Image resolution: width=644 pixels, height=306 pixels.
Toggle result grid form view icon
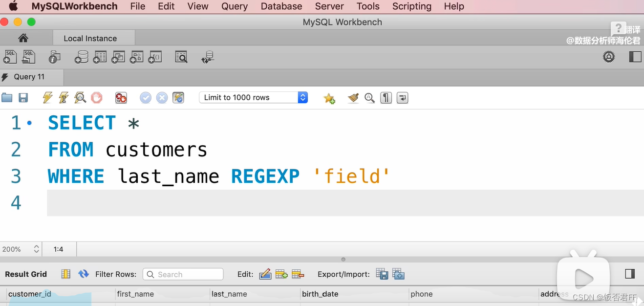65,274
